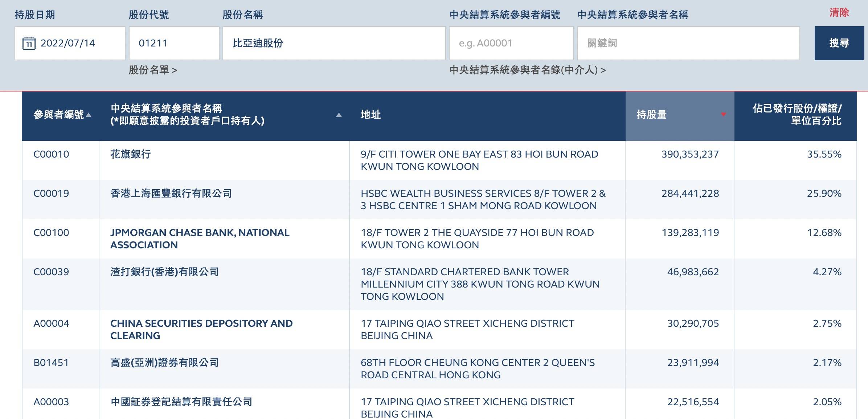The image size is (868, 419).
Task: Select the Cheung Kong Center address
Action: point(478,369)
